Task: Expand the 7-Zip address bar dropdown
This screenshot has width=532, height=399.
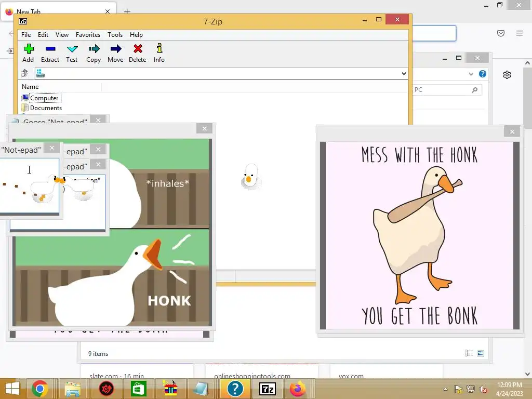Action: coord(403,74)
